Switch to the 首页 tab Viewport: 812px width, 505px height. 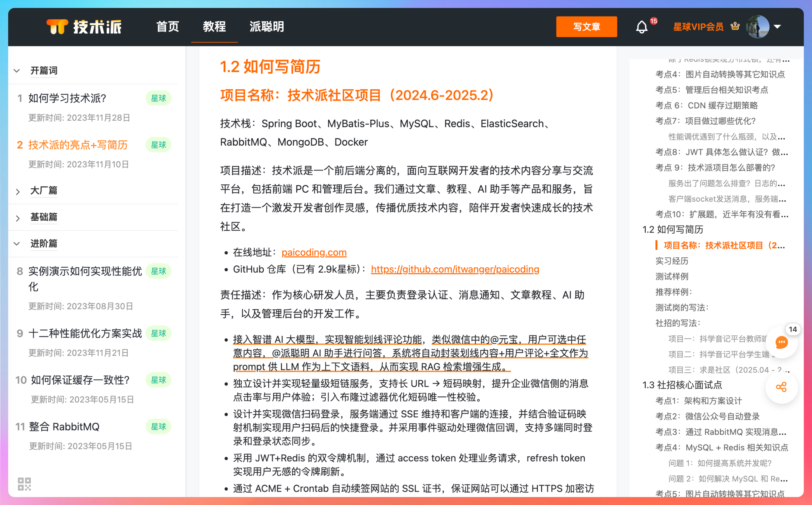168,27
